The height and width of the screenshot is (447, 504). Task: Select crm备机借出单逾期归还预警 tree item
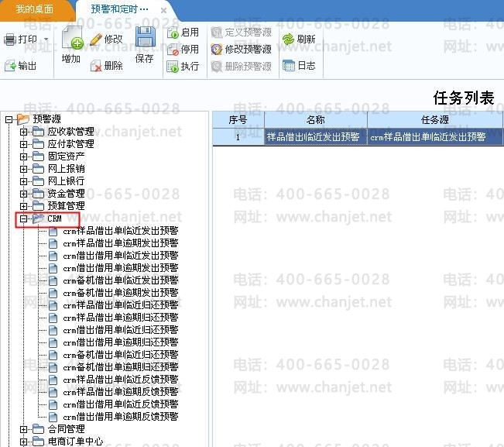[x=121, y=367]
